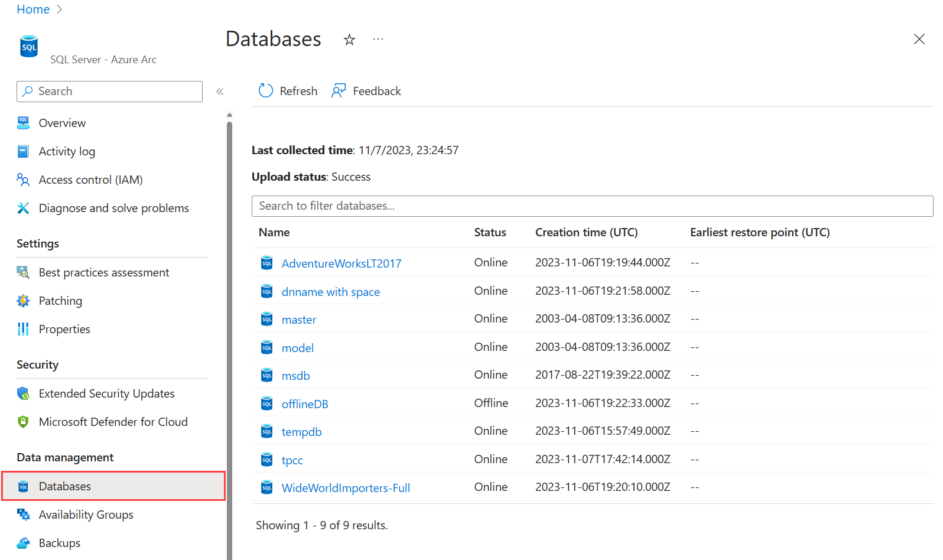
Task: Click the sidebar vertical scrollbar
Action: (x=229, y=337)
